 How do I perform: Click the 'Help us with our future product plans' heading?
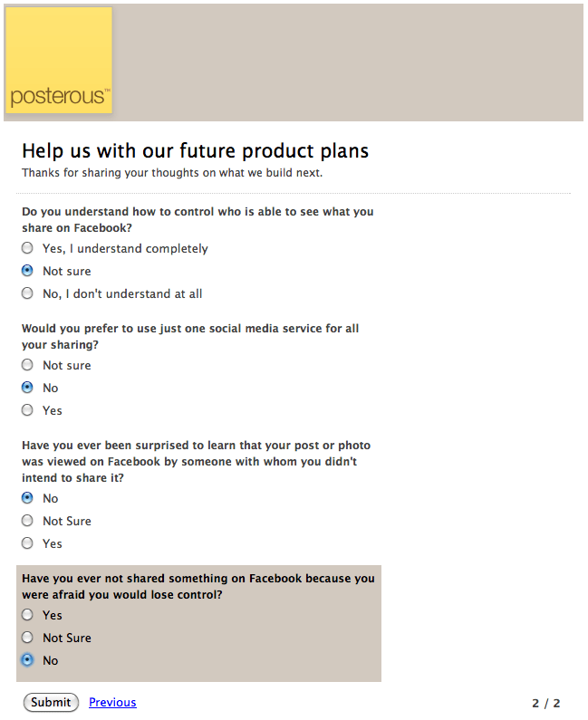click(195, 151)
